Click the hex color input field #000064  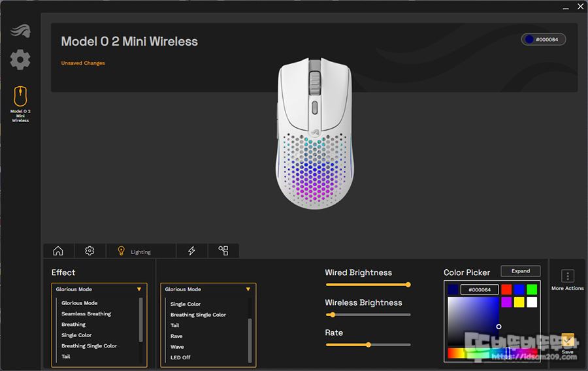pos(480,289)
